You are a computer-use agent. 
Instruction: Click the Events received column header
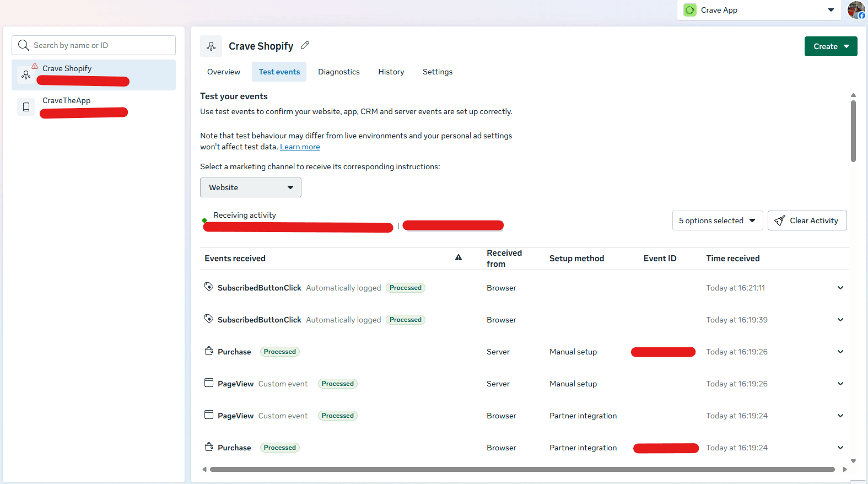(235, 259)
